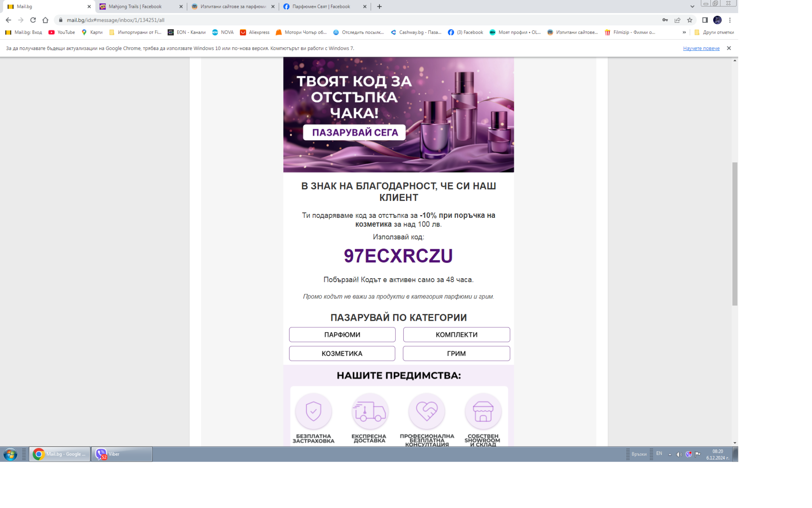Click the promo code 97ECXRCZU
This screenshot has width=812, height=508.
pos(398,256)
